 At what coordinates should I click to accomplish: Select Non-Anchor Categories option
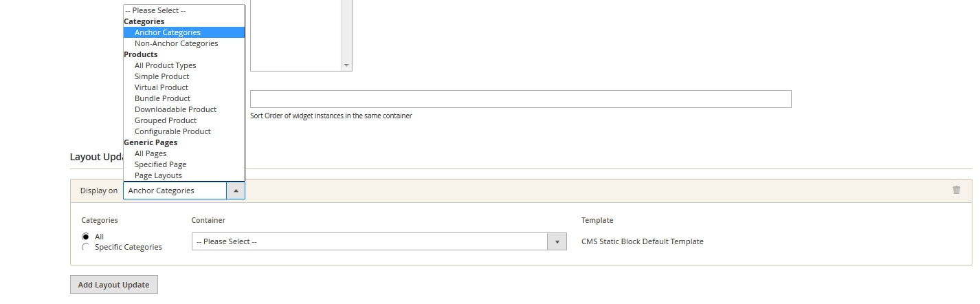click(x=176, y=43)
